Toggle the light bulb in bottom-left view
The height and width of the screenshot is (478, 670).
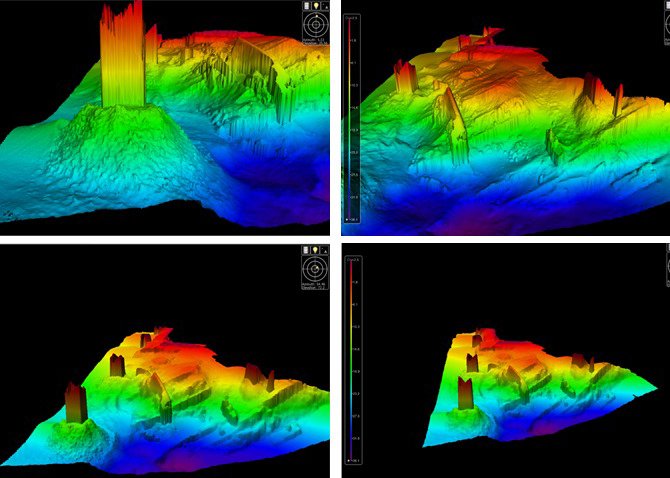[315, 249]
